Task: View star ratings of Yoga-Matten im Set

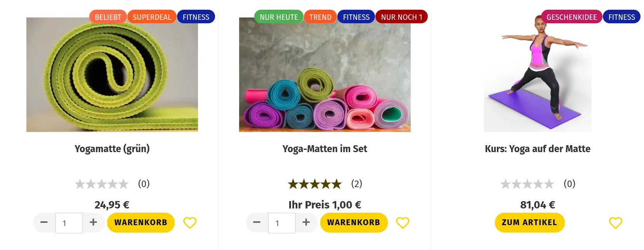Action: tap(315, 184)
